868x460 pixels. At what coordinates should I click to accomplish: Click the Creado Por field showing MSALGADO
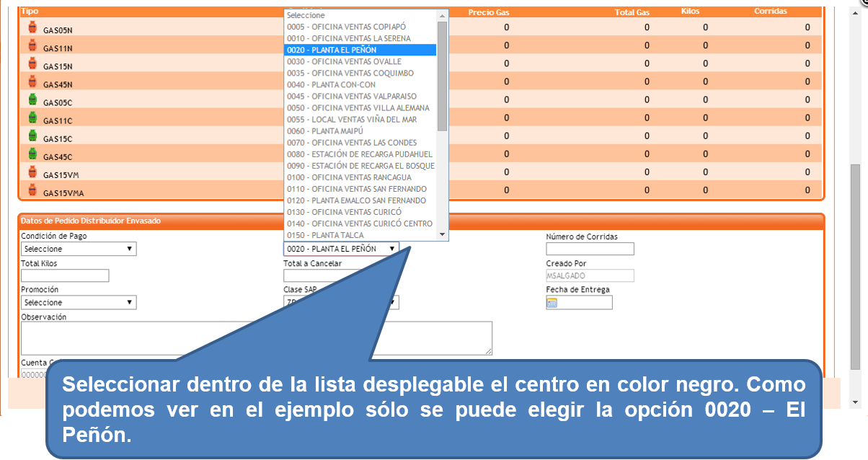coord(590,275)
